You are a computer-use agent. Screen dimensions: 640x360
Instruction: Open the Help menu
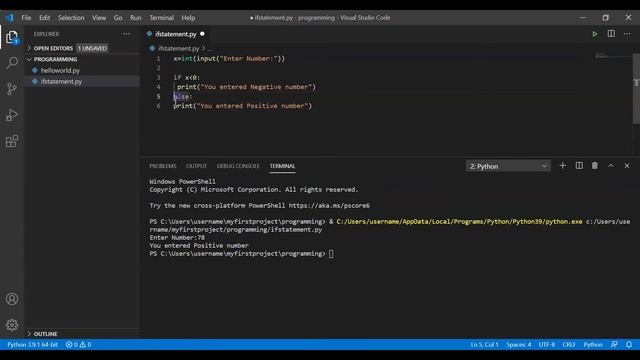188,18
